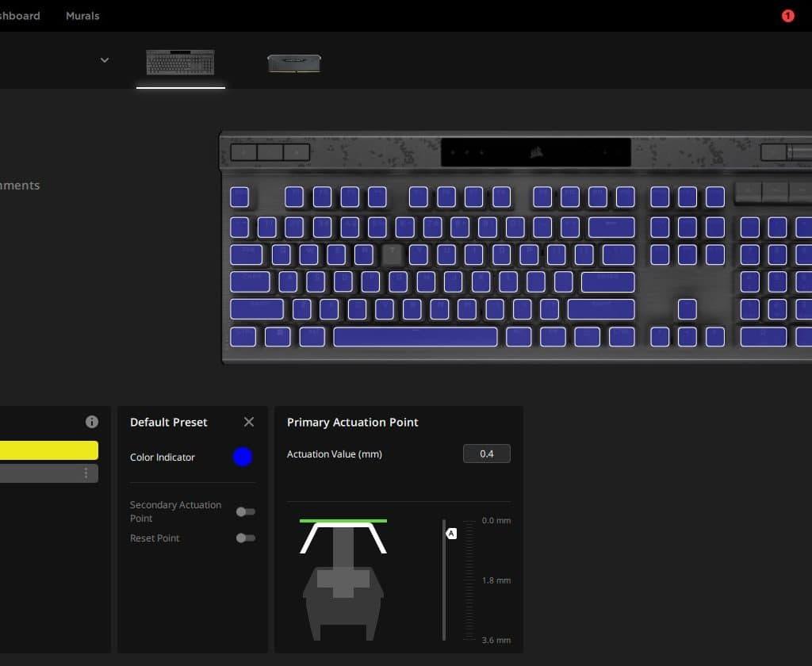Click the Escape key on keyboard
Screen dimensions: 812x666
tap(239, 197)
